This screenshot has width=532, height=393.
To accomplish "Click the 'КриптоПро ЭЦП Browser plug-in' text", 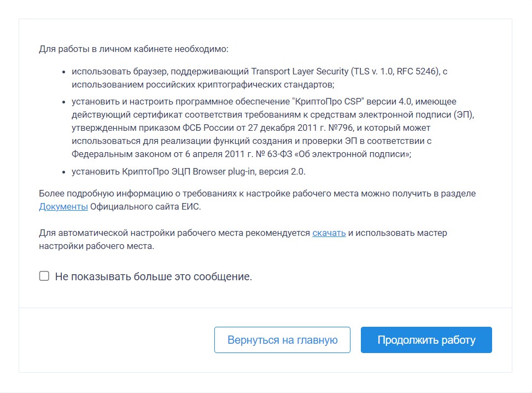I will [x=188, y=171].
